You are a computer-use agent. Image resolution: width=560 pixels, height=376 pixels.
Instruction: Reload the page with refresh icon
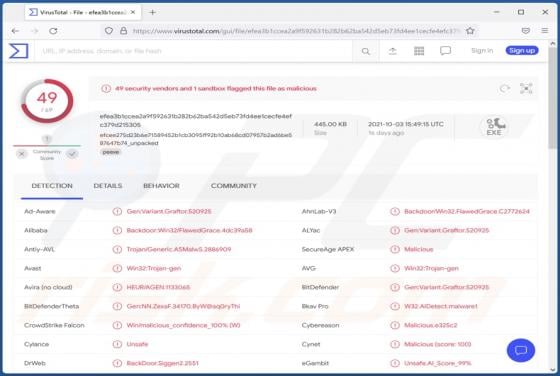tap(53, 31)
